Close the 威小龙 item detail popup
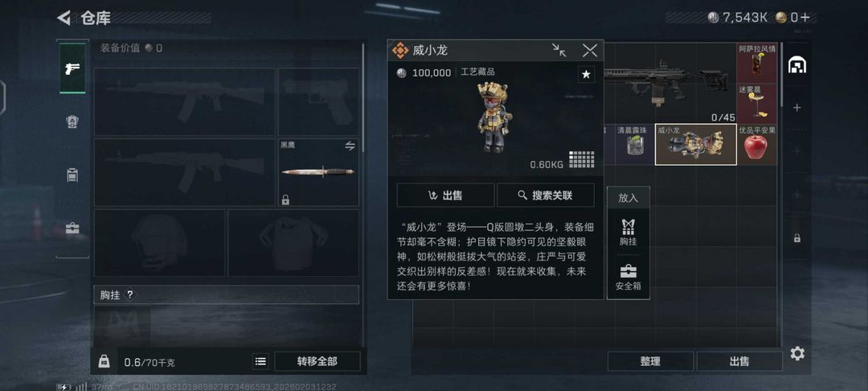Screen dimensions: 868x391 tap(590, 51)
